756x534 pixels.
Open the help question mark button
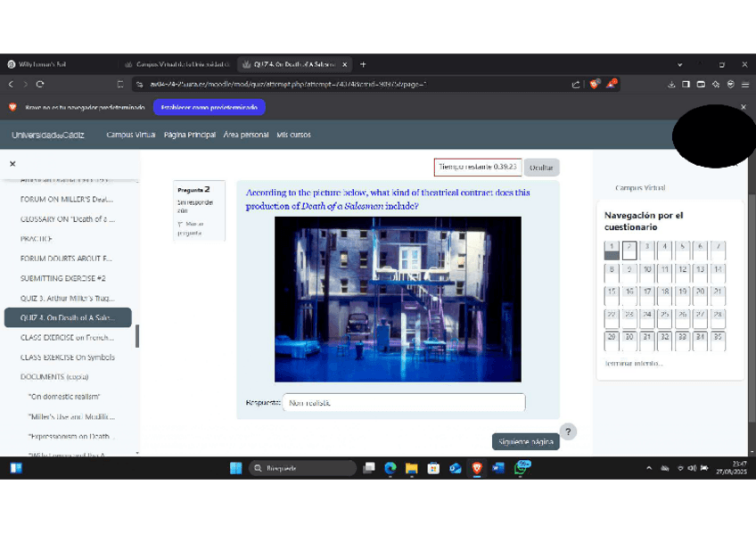[568, 431]
